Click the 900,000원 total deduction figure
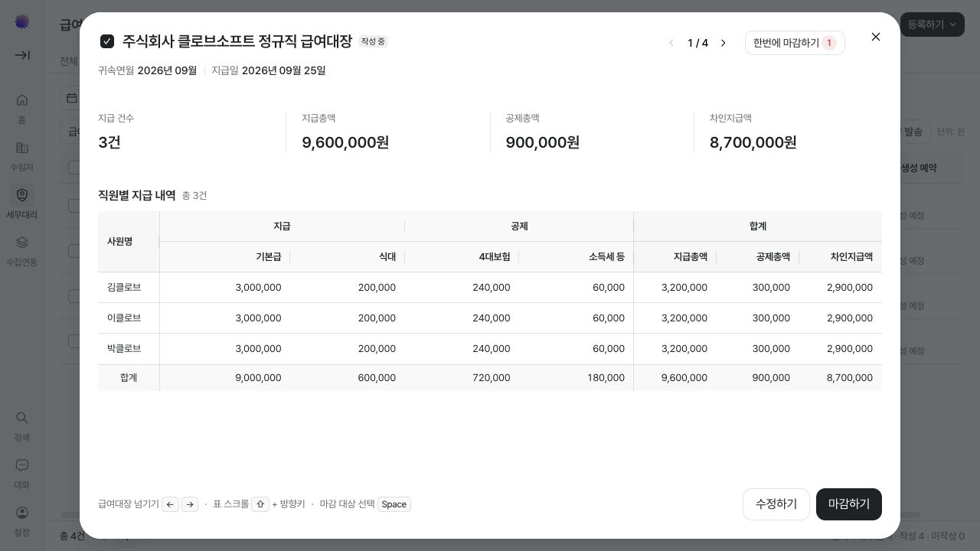 click(x=543, y=142)
